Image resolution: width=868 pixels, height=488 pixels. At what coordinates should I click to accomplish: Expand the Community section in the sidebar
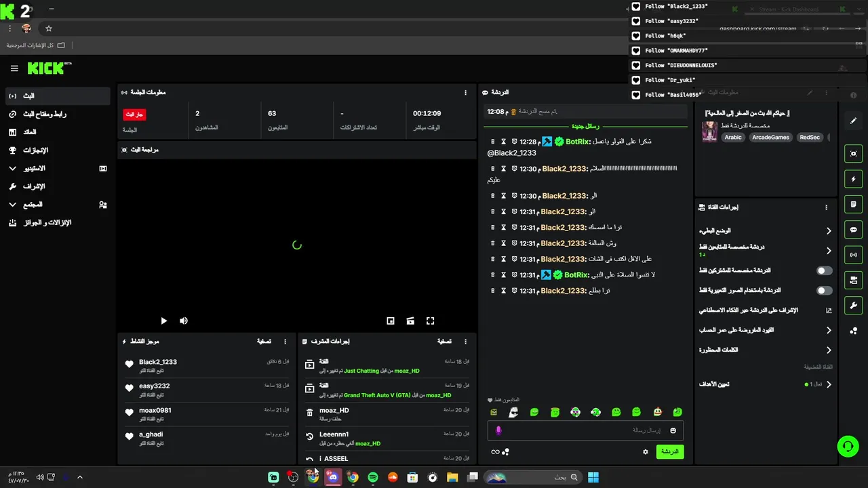tap(56, 205)
